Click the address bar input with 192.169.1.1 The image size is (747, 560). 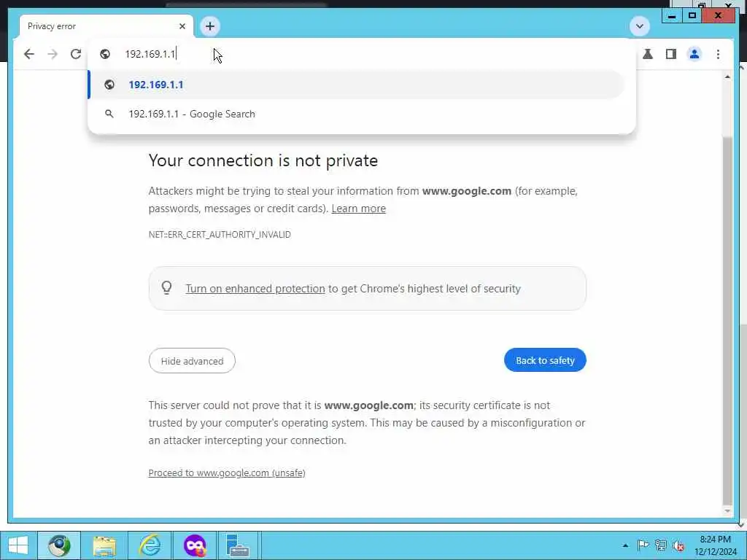point(362,54)
